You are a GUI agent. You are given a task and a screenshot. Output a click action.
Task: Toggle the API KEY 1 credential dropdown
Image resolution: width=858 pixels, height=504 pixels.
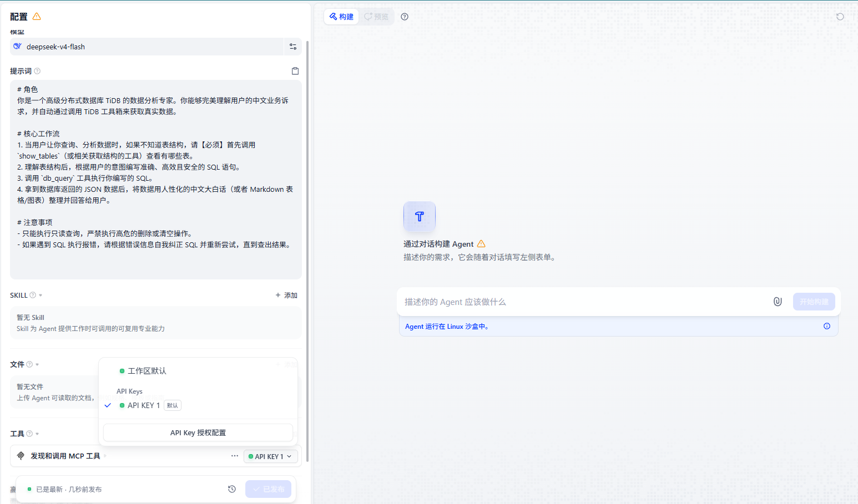point(270,456)
